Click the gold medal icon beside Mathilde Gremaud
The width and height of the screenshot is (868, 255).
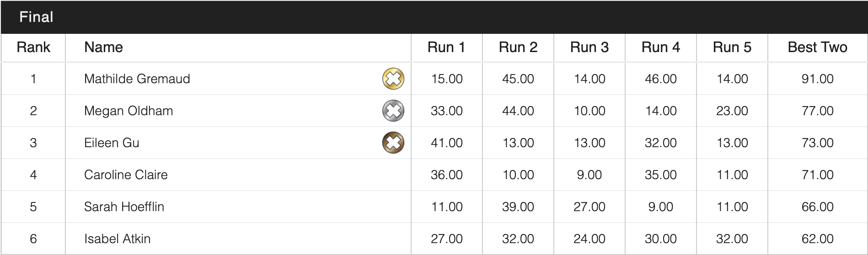click(x=393, y=79)
